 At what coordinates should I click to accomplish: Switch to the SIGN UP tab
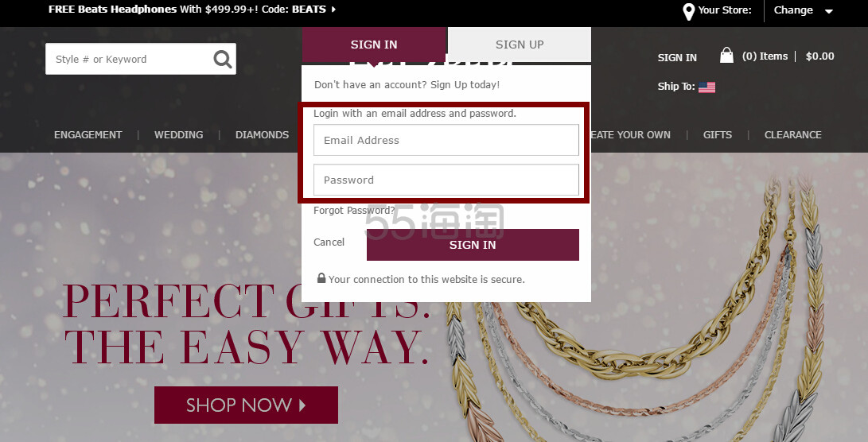(x=520, y=45)
